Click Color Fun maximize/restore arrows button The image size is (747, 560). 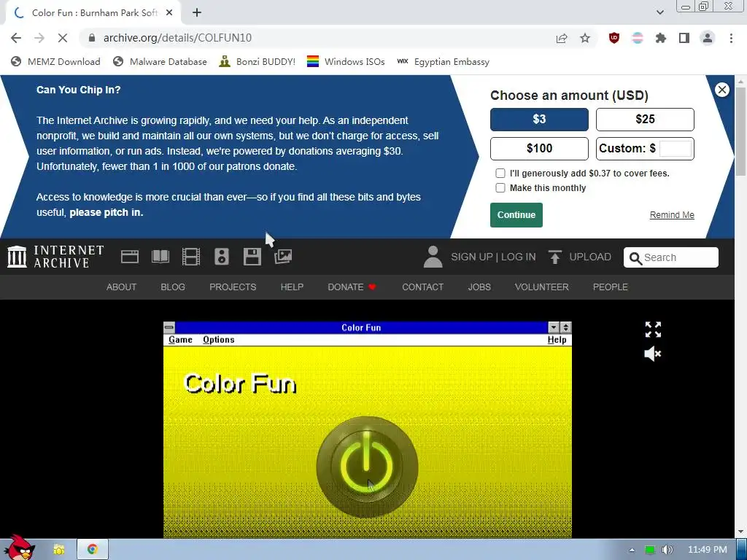click(565, 327)
